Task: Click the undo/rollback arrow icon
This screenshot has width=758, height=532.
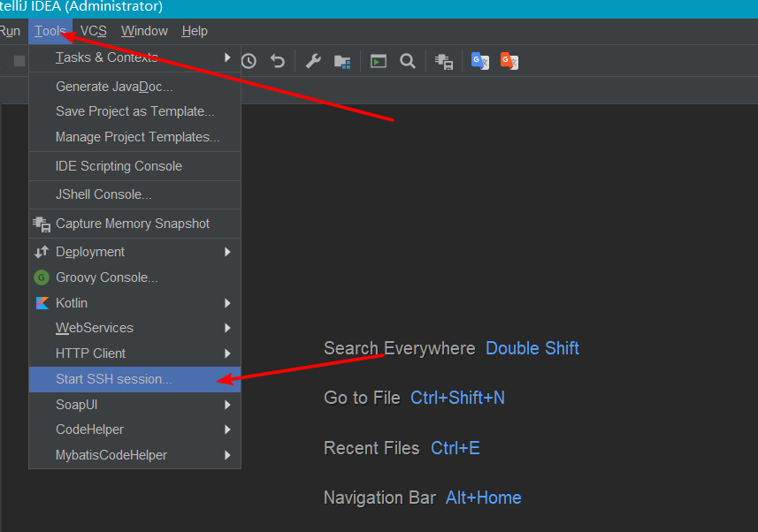Action: [278, 61]
